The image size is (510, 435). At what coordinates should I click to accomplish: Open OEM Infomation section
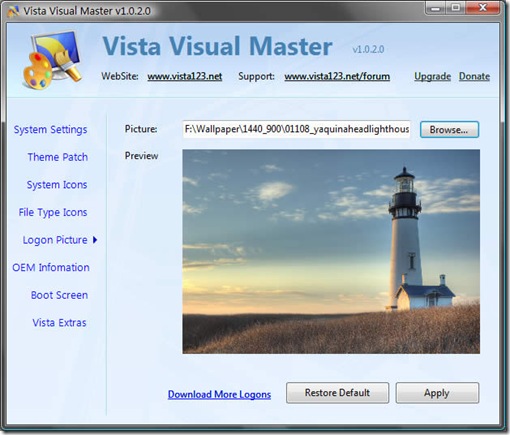[51, 267]
